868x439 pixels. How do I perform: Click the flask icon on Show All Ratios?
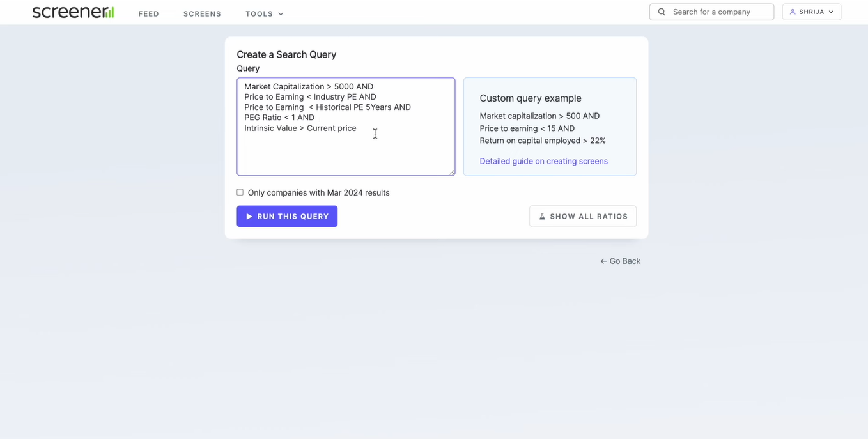click(x=542, y=217)
